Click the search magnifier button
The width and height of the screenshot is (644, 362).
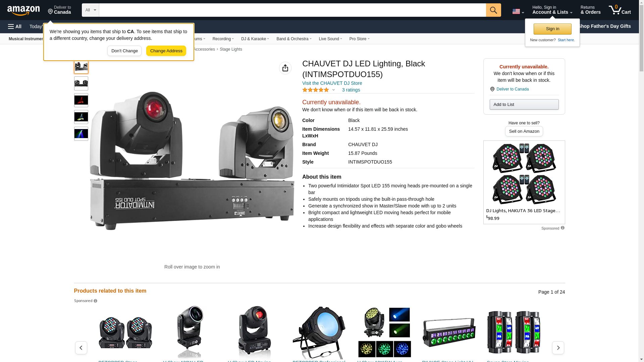pos(493,10)
